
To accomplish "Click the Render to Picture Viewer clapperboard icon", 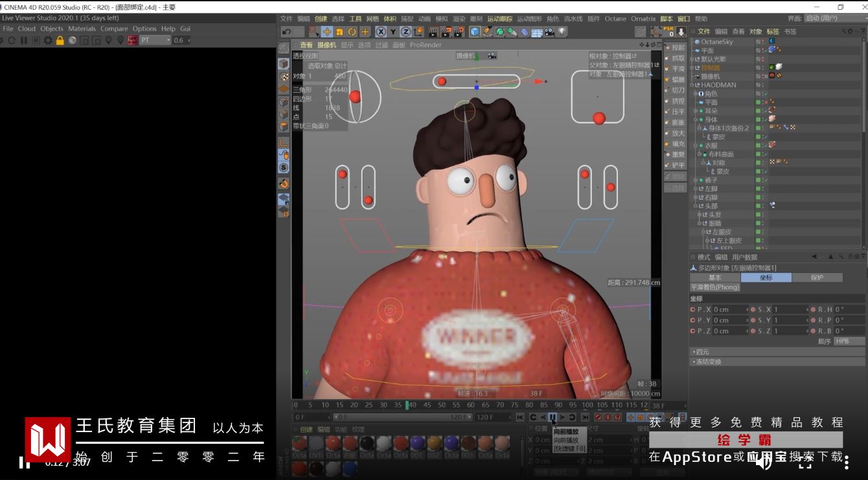I will (x=446, y=32).
